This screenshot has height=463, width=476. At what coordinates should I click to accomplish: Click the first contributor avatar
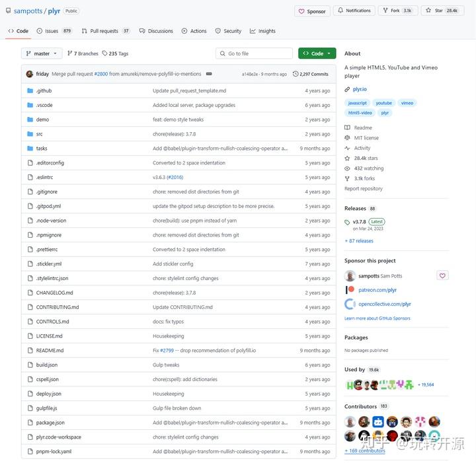coord(350,421)
